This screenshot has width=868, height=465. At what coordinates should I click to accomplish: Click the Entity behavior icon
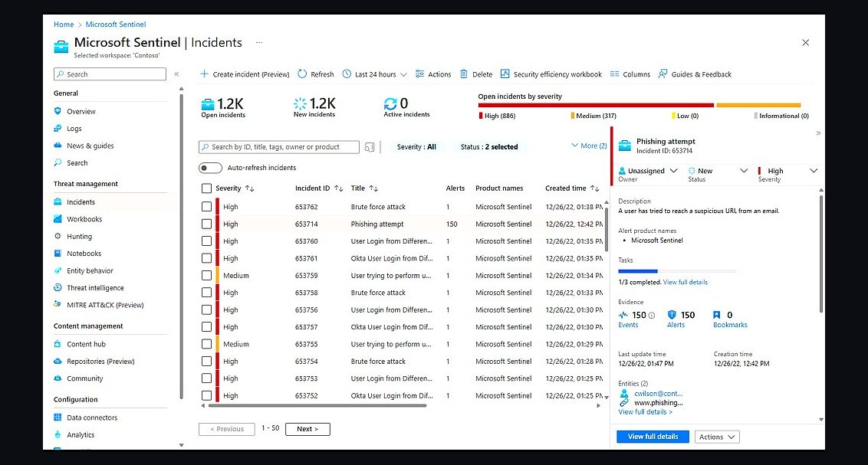[58, 270]
